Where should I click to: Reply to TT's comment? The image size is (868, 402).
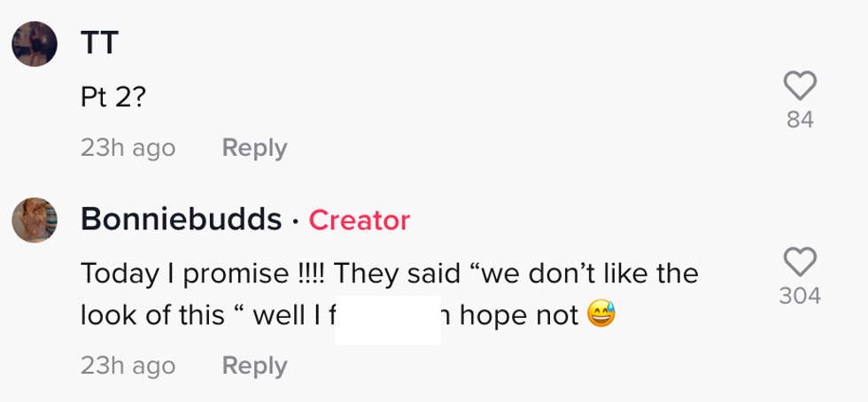click(254, 148)
